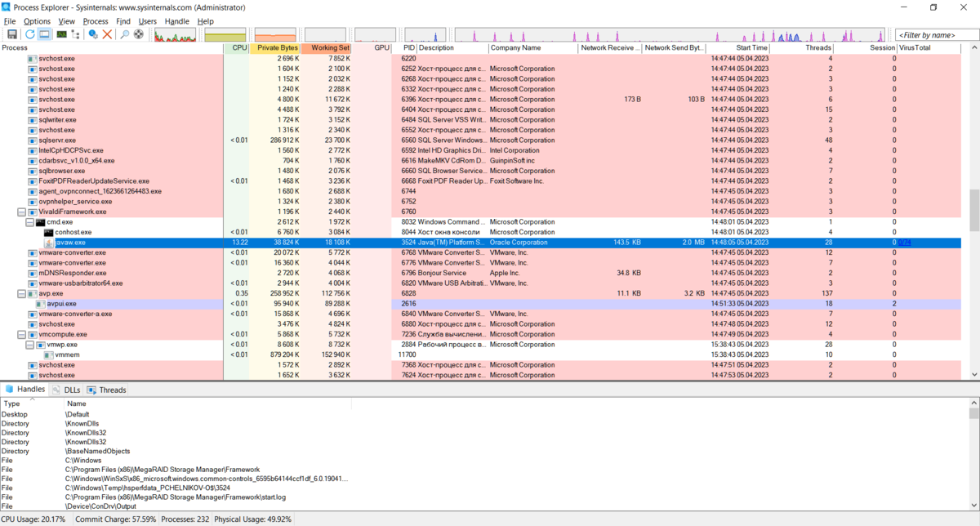Click the Refresh Now toolbar icon
The height and width of the screenshot is (526, 980).
(x=29, y=34)
